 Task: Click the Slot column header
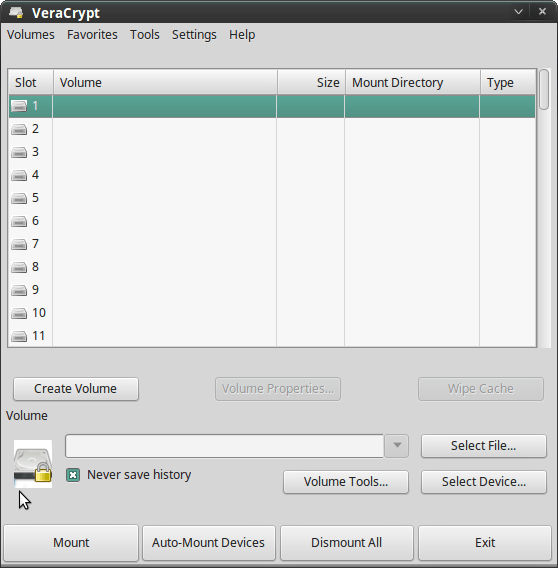pos(31,83)
